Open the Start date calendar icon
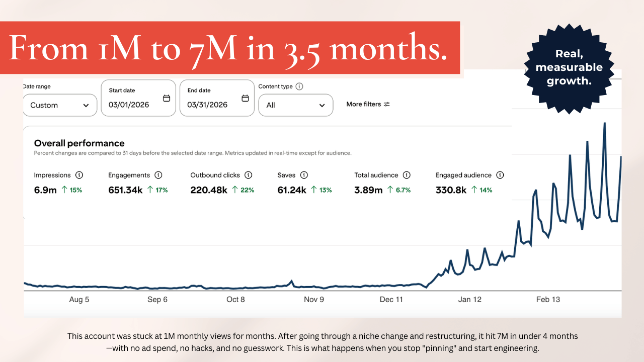The height and width of the screenshot is (362, 644). 167,98
